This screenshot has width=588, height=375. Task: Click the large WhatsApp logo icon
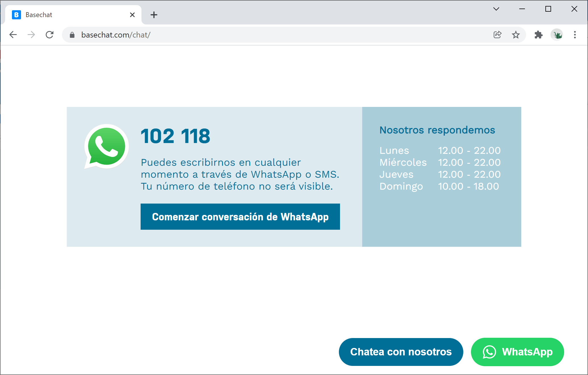coord(107,146)
